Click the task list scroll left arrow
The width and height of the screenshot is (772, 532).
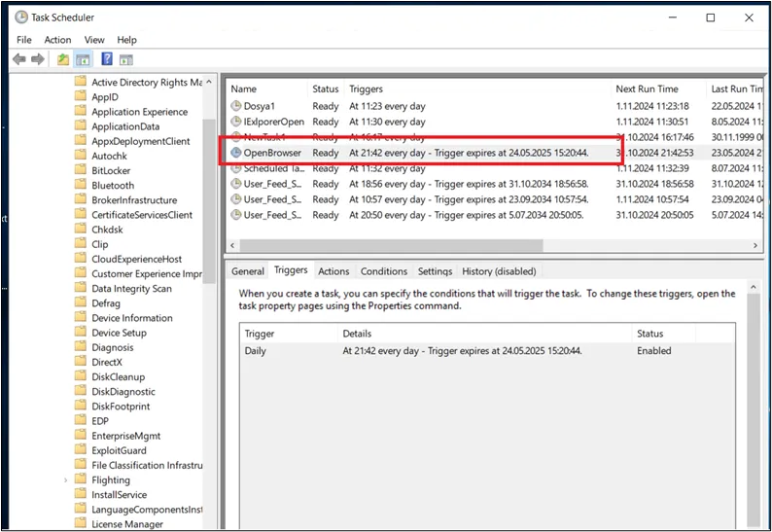233,245
